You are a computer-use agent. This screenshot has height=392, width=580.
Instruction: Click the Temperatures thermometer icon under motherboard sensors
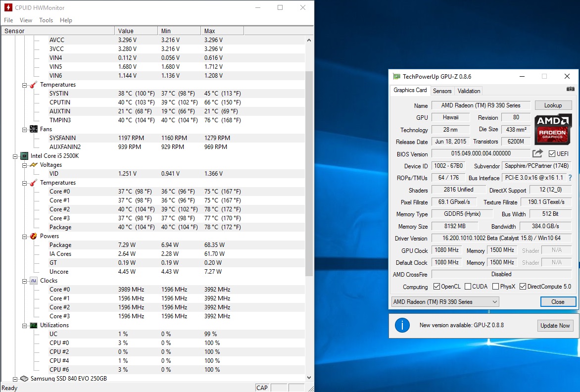pyautogui.click(x=34, y=85)
